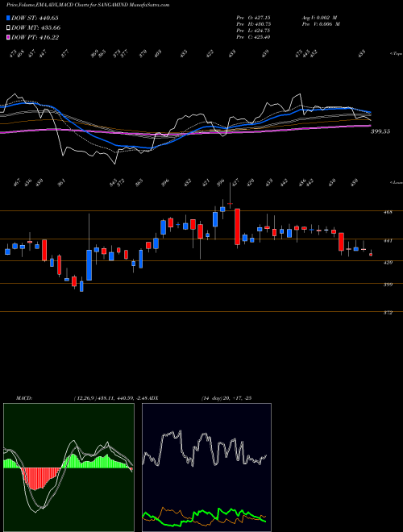Image resolution: width=403 pixels, height=532 pixels.
Task: Click the 372 price level label
Action: pyautogui.click(x=388, y=313)
